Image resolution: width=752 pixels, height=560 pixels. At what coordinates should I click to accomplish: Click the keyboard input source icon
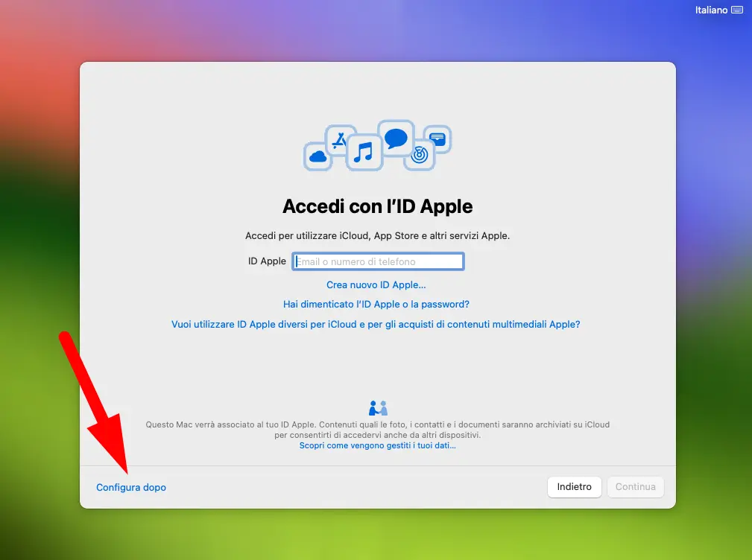[736, 10]
